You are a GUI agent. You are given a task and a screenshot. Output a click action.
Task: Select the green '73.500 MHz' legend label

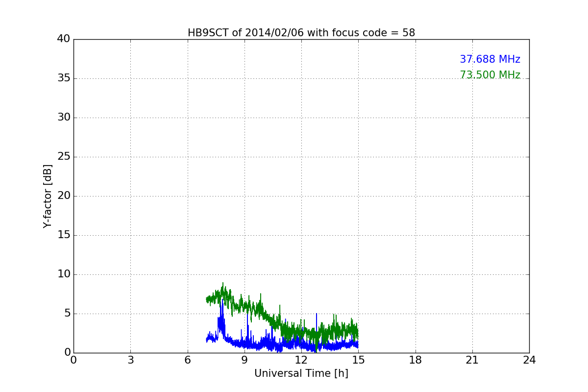[x=490, y=75]
